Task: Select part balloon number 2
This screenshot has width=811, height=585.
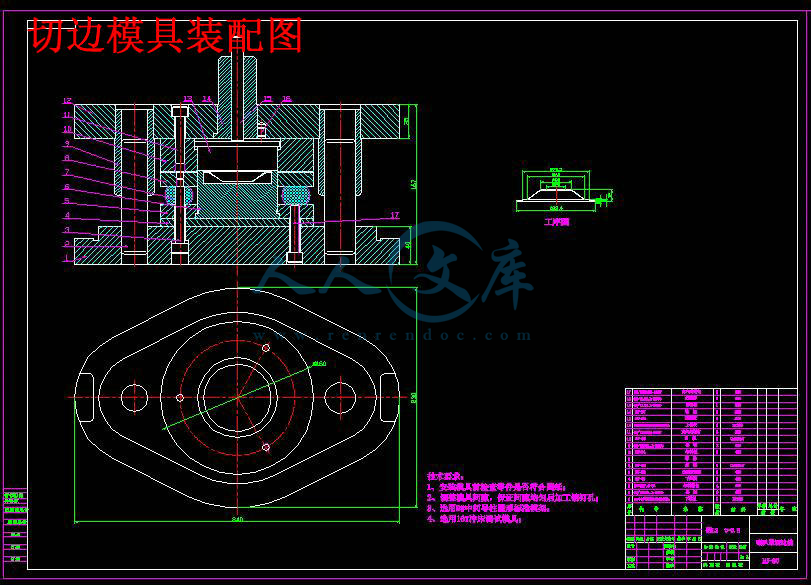Action: (x=67, y=244)
